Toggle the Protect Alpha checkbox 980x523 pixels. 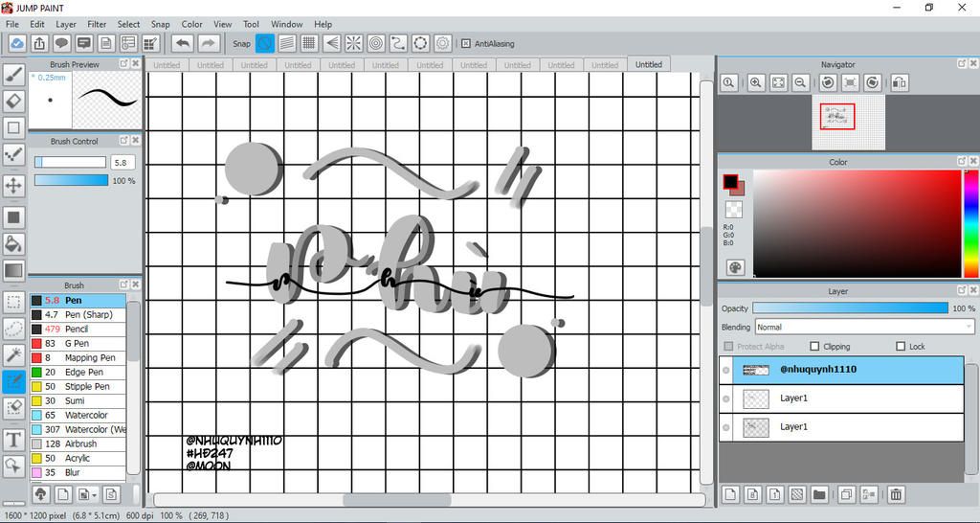click(728, 346)
